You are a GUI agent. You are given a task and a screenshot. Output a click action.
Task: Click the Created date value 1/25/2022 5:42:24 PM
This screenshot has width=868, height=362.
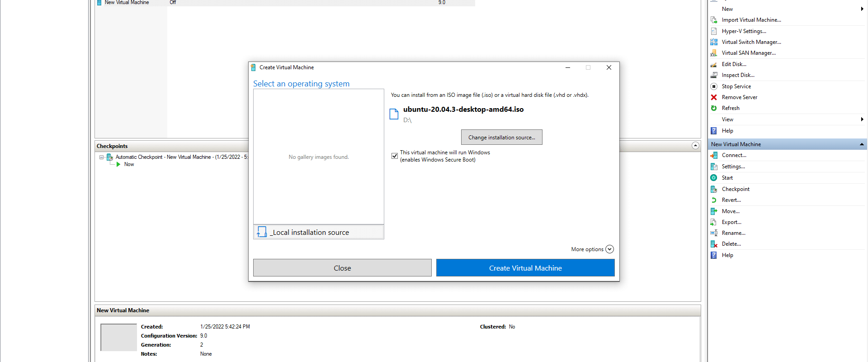tap(225, 327)
